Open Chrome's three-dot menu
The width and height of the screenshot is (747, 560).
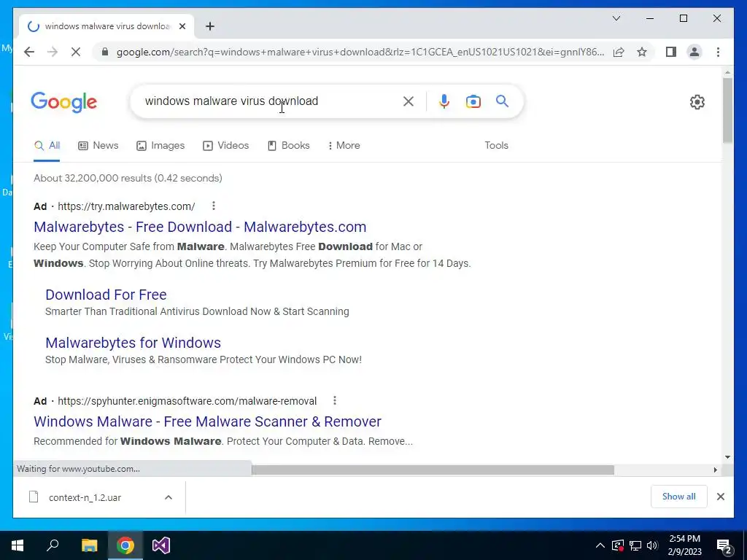point(718,52)
